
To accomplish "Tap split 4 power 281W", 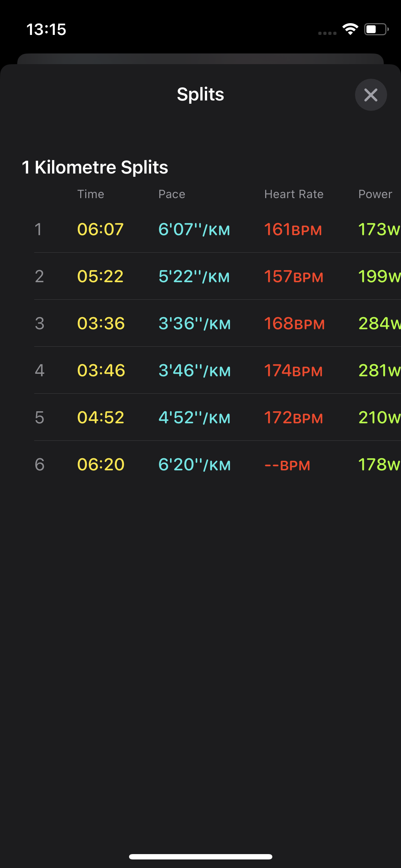I will pyautogui.click(x=379, y=371).
